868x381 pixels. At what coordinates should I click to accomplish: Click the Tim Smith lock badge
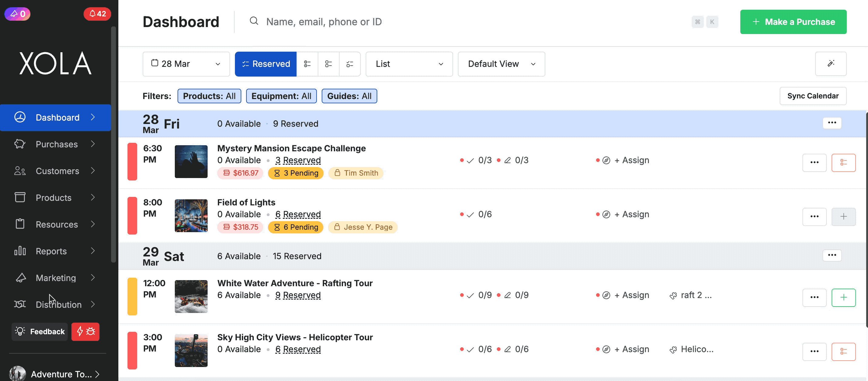[356, 173]
